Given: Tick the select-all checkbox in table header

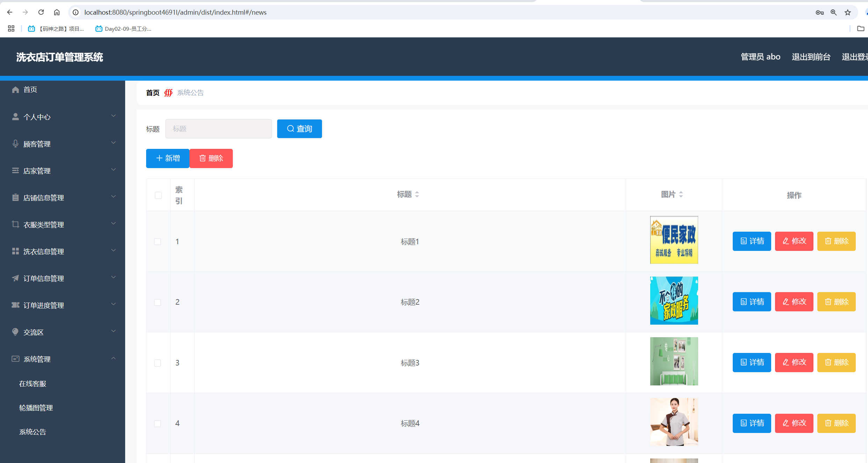Looking at the screenshot, I should 158,195.
